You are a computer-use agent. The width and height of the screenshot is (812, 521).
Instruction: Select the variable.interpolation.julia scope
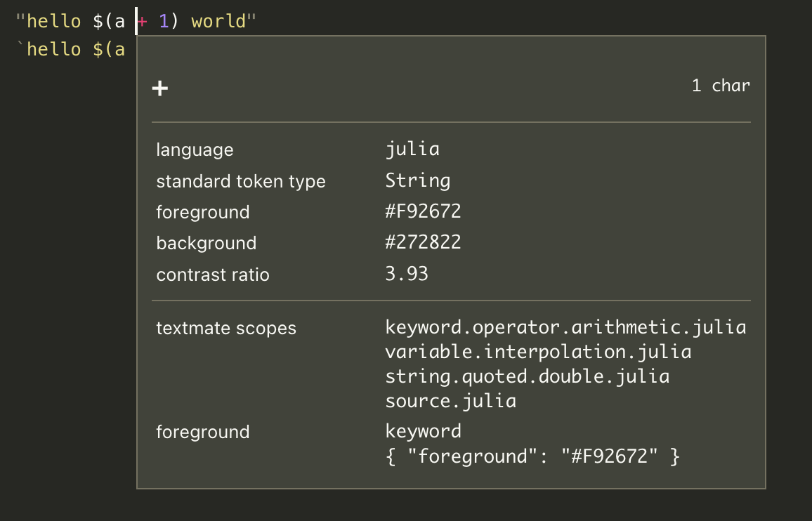point(538,352)
